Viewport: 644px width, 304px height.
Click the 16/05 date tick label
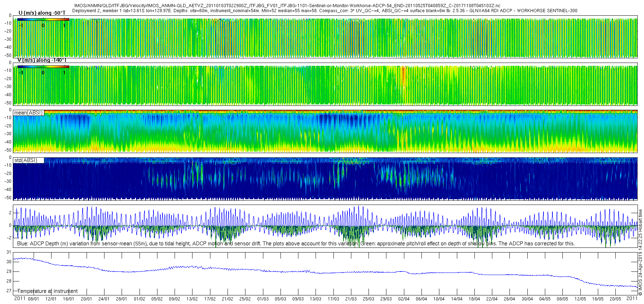point(598,299)
